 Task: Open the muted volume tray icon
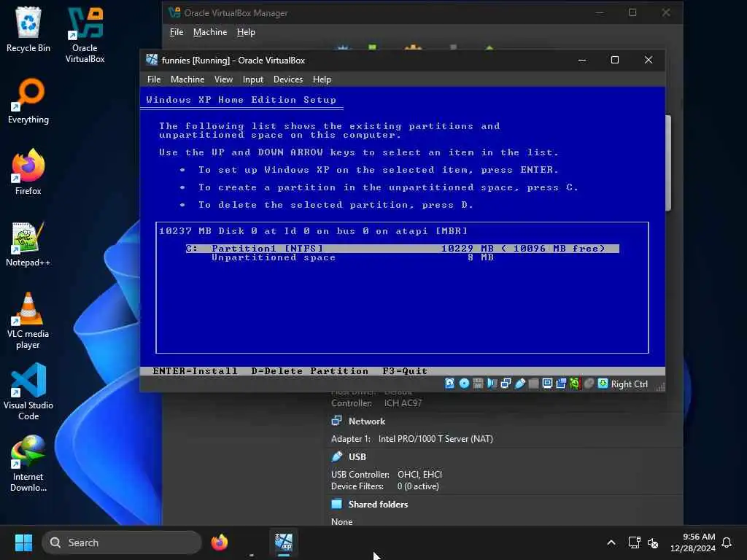coord(653,542)
